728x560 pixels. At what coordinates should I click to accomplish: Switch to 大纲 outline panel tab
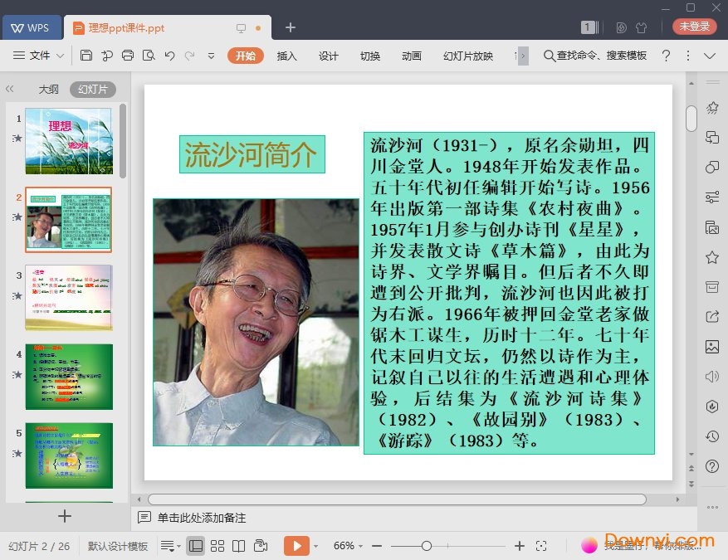pos(49,90)
